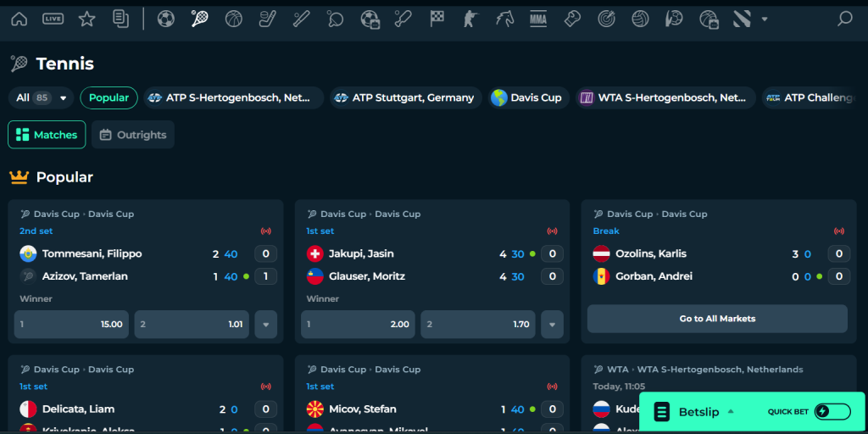Select the Boxing glove icon
Viewport: 868px width, 434px height.
(x=572, y=19)
